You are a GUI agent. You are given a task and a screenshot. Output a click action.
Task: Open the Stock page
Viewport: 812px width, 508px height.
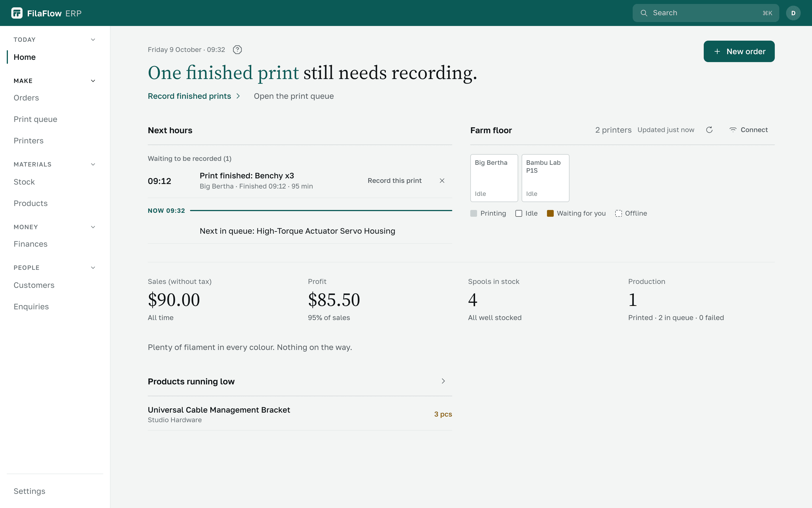24,182
